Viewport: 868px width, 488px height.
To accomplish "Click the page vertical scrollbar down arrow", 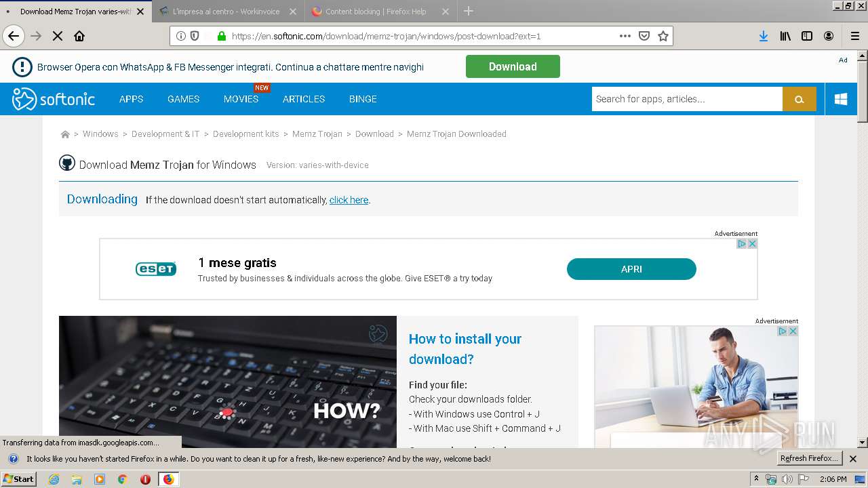I will tap(863, 443).
